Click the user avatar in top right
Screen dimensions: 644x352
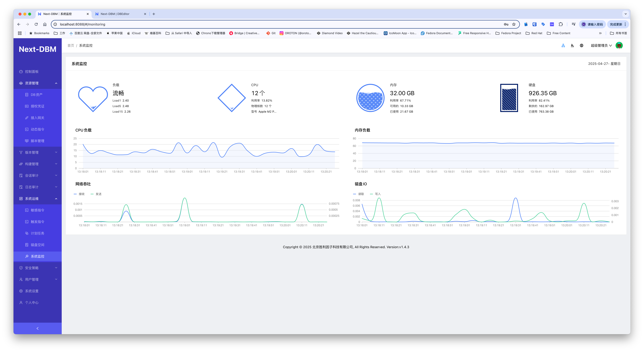[619, 45]
